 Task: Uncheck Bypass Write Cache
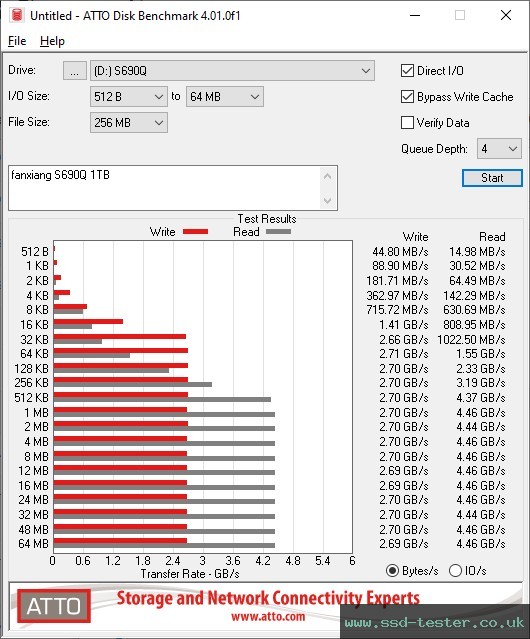pos(407,97)
